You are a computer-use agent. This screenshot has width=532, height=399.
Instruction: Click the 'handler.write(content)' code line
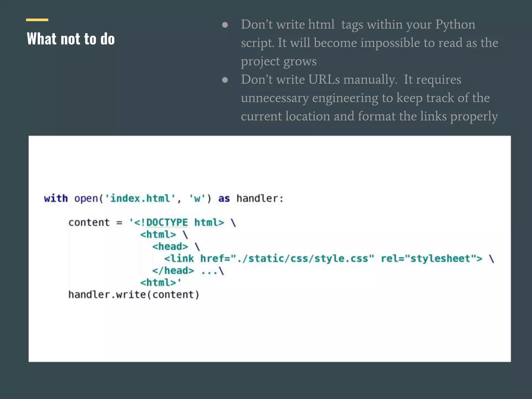click(x=134, y=295)
